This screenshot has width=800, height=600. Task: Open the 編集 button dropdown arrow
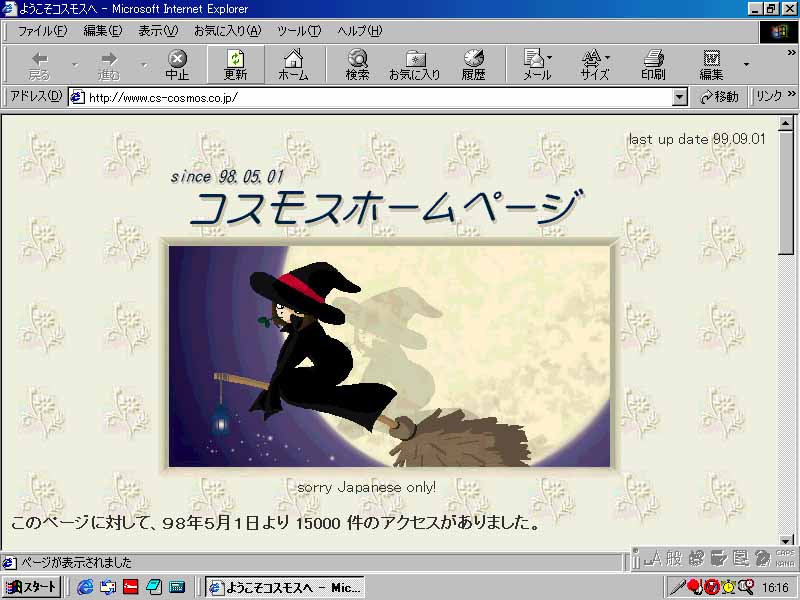tap(746, 65)
